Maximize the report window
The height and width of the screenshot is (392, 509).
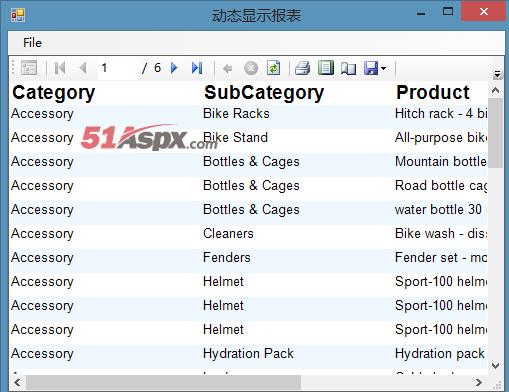coord(448,12)
